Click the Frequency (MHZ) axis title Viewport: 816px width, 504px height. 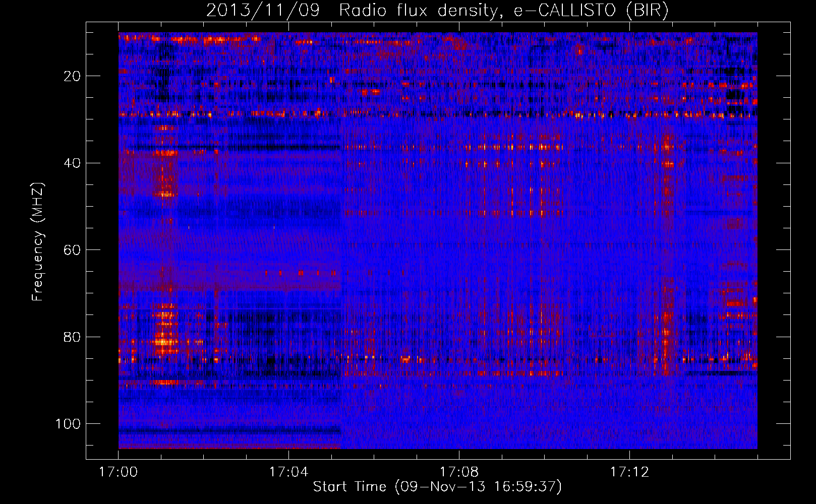click(38, 241)
